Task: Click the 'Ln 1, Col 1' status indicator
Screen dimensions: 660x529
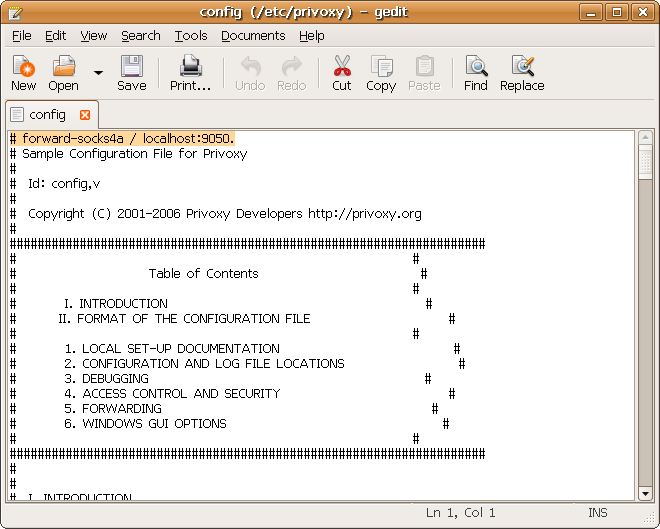Action: point(460,513)
